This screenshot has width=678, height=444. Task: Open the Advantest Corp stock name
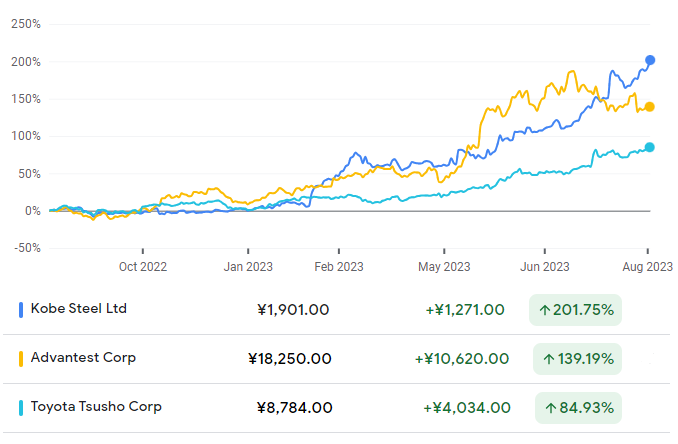(x=83, y=358)
